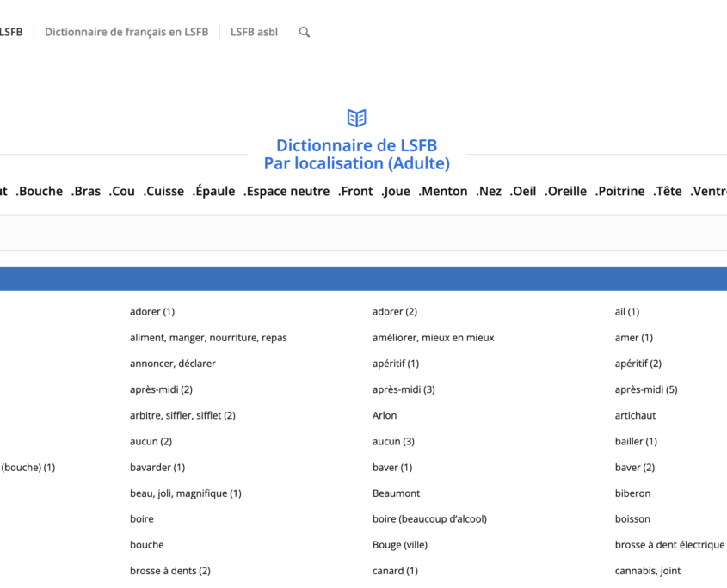Viewport: 727px width, 588px height.
Task: Open the entry apéritif (1)
Action: tap(396, 364)
